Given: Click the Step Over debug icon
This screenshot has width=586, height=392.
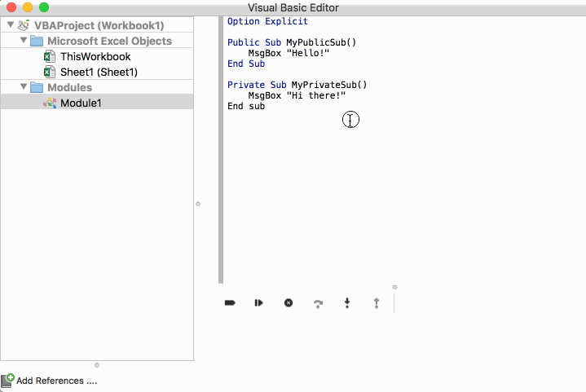Looking at the screenshot, I should (318, 303).
